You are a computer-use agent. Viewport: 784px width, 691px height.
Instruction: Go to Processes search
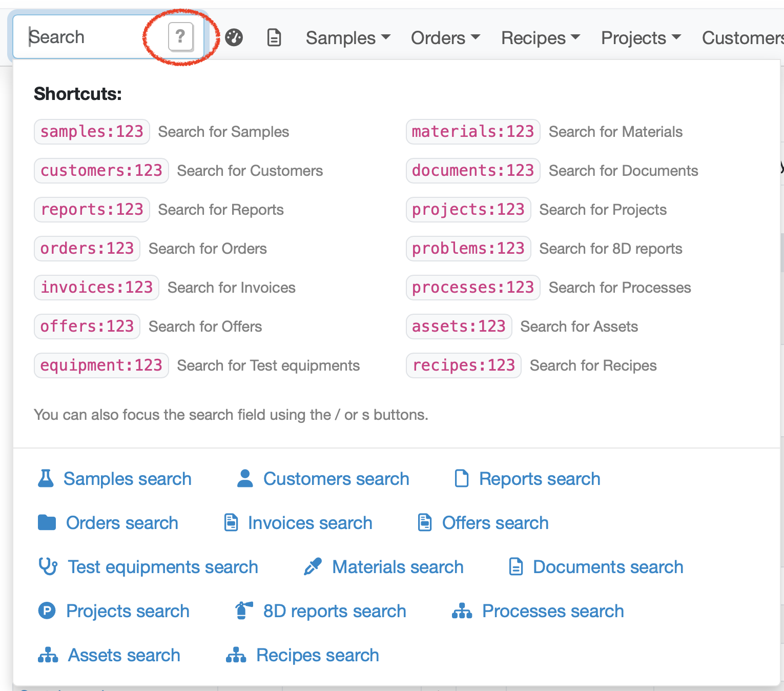pos(552,611)
